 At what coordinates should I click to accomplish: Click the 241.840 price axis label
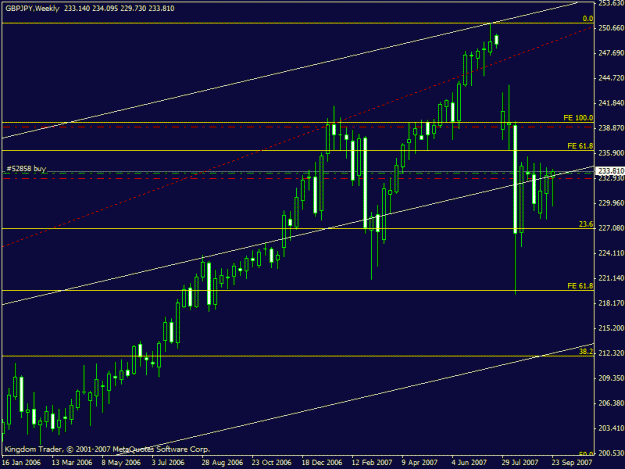(x=611, y=103)
